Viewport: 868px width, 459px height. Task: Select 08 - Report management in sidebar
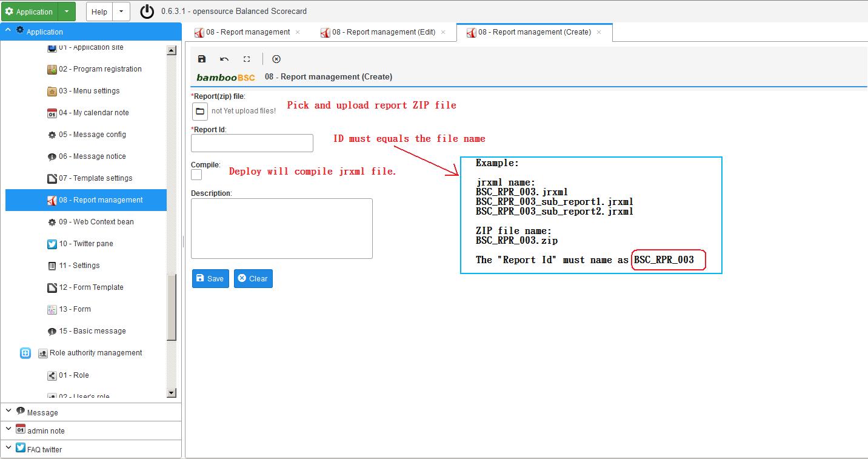click(86, 200)
